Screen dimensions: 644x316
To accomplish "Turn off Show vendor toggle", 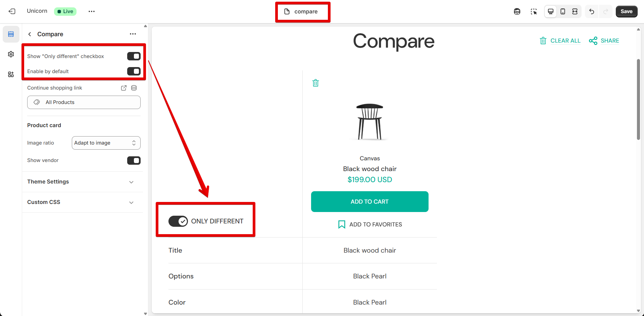I will click(134, 160).
